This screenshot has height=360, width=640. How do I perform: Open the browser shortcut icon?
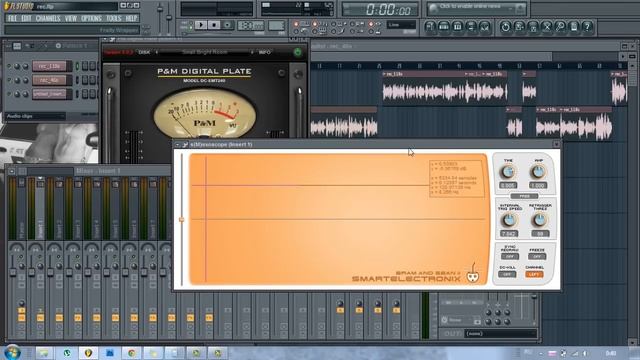coord(471,27)
